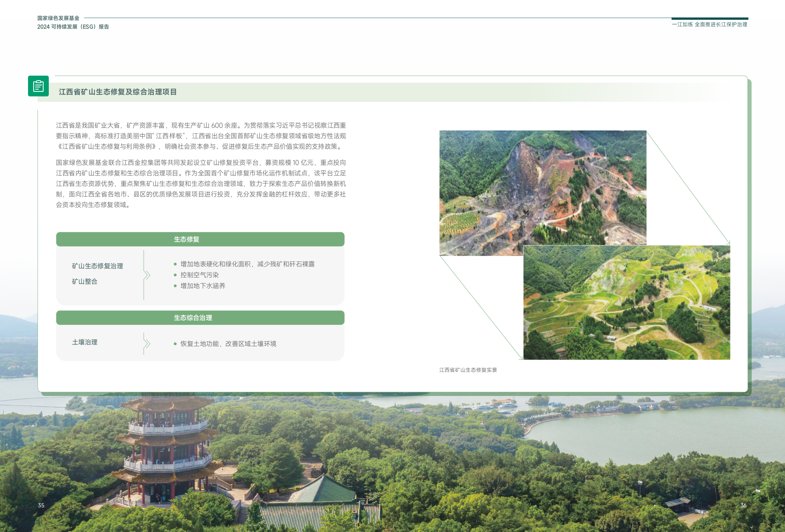Click the chevron arrow in 生态修复 section
The width and height of the screenshot is (785, 532).
147,275
